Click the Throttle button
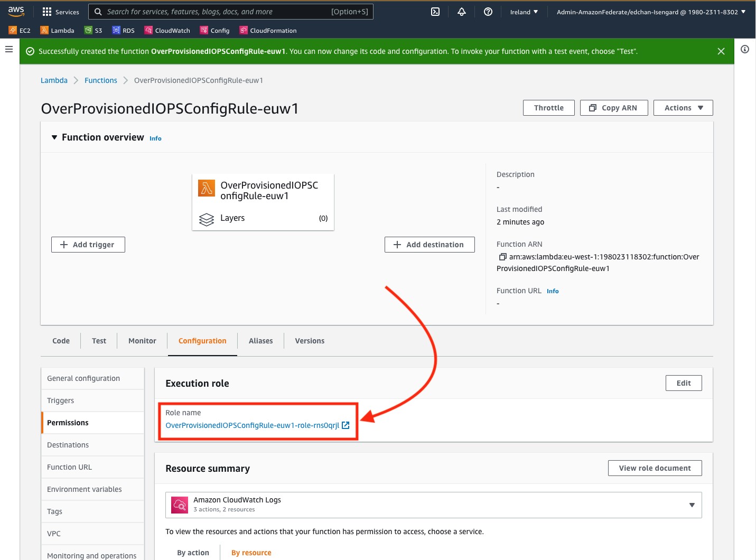Viewport: 756px width, 560px height. click(548, 107)
